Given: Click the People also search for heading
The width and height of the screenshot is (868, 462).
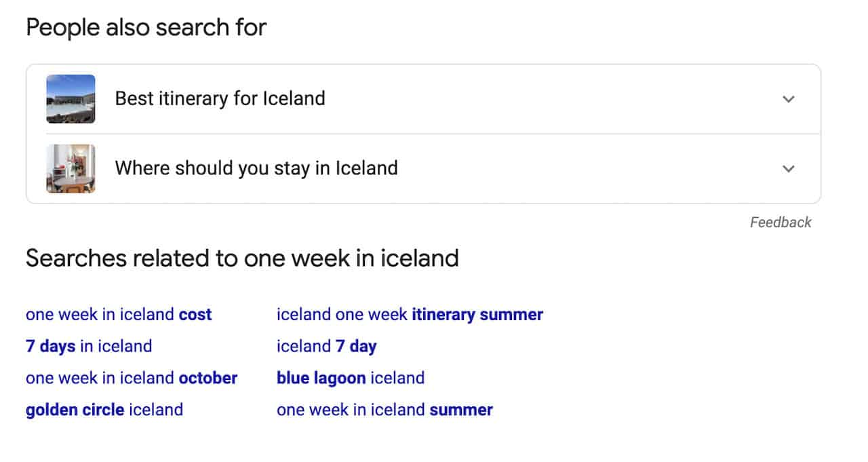Looking at the screenshot, I should 146,28.
